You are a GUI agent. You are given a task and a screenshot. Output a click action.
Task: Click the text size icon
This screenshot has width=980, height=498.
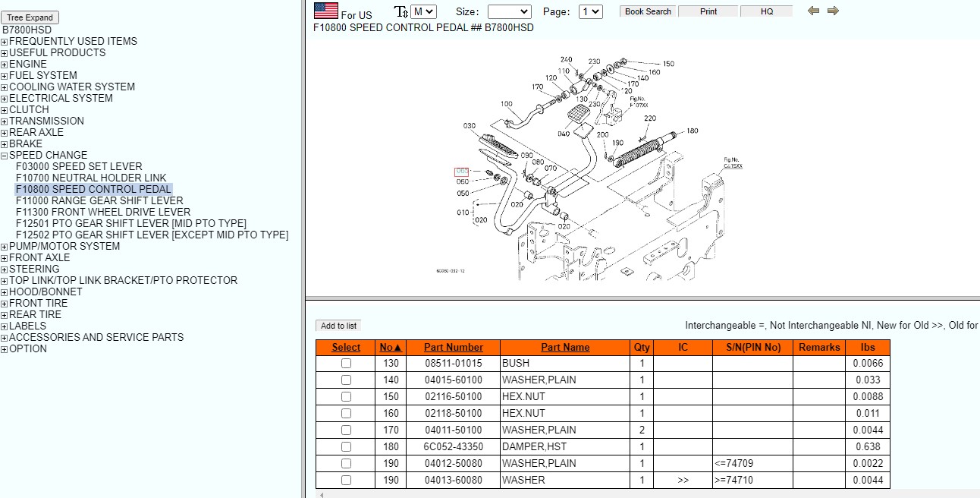pyautogui.click(x=400, y=11)
